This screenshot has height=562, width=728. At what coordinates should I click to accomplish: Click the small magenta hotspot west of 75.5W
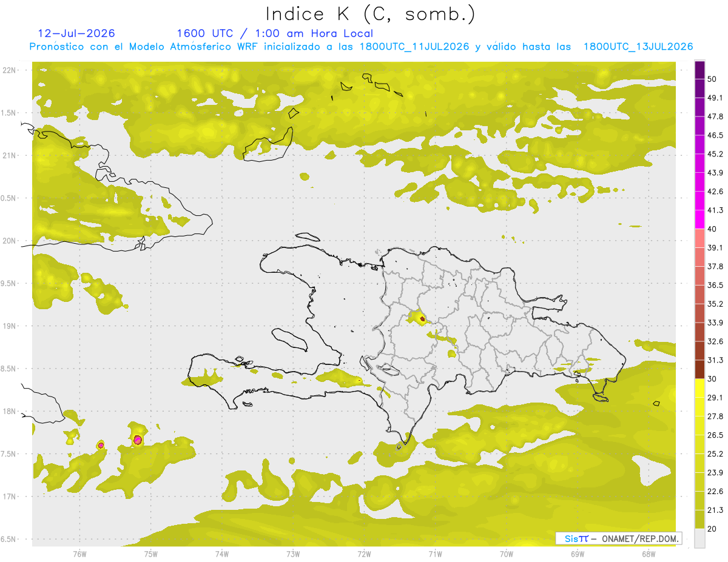pyautogui.click(x=101, y=445)
